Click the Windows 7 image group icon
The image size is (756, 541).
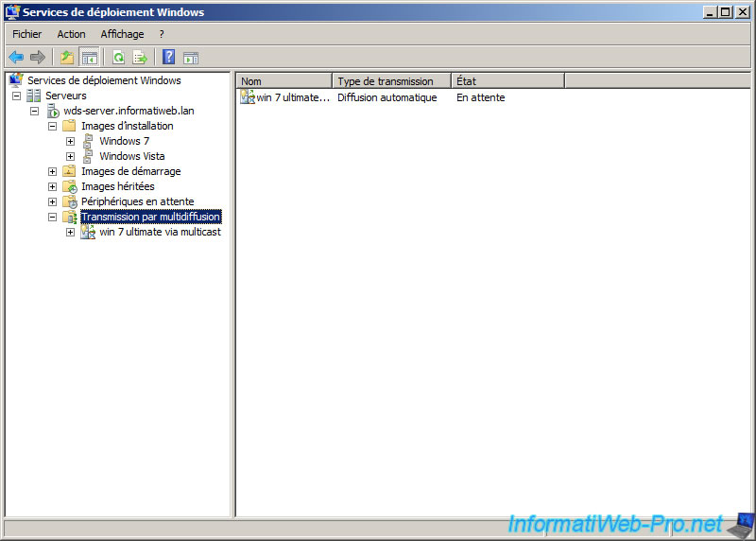[88, 141]
